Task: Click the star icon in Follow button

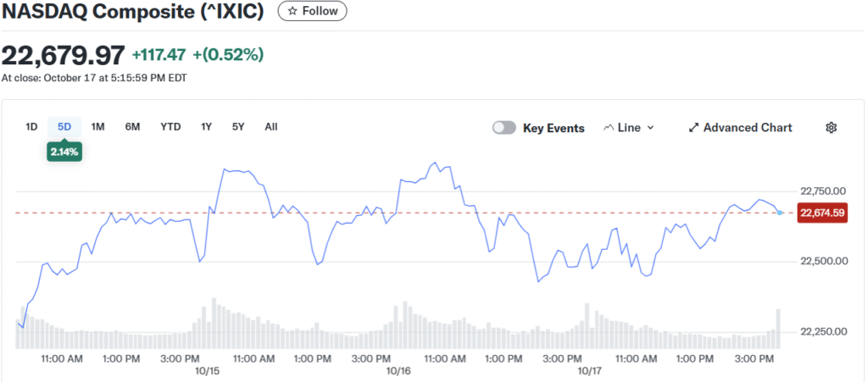Action: point(292,11)
